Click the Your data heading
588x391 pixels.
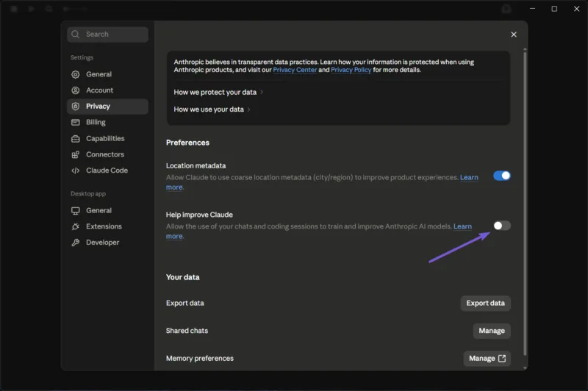coord(182,277)
